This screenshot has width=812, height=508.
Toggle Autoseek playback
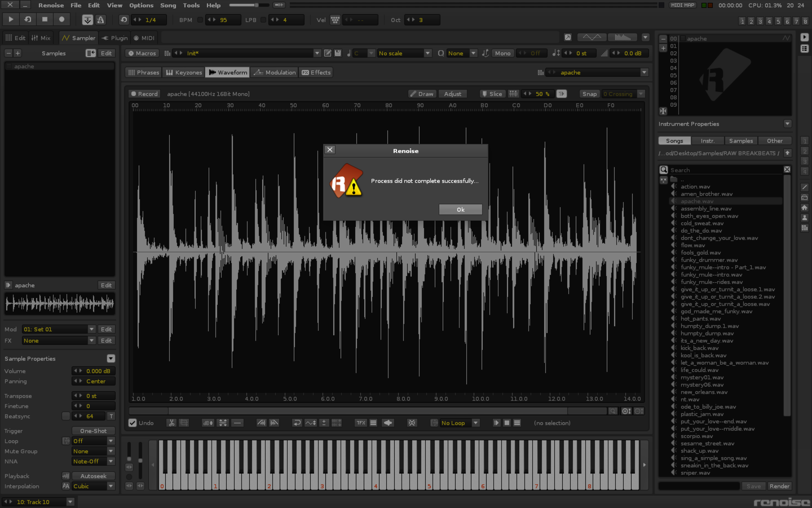(93, 476)
